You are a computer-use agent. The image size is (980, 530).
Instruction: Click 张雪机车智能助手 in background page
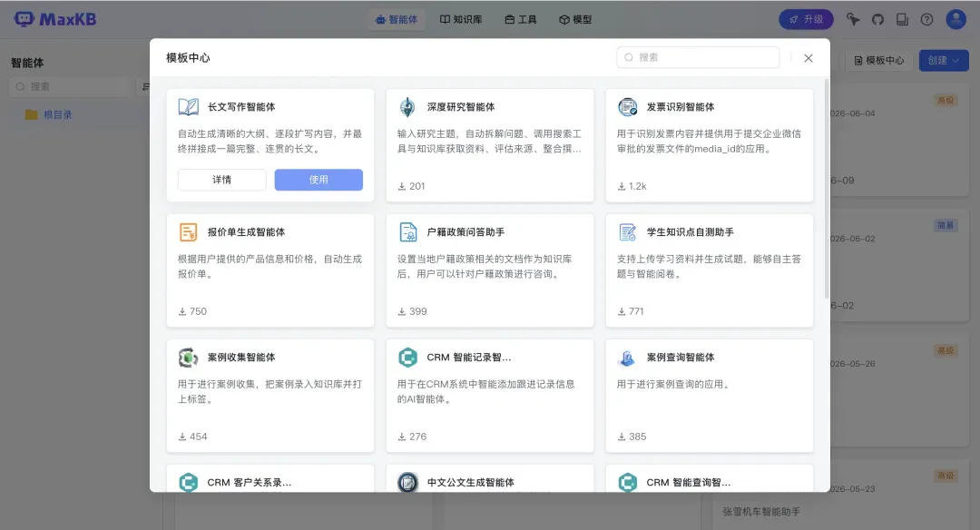(761, 512)
